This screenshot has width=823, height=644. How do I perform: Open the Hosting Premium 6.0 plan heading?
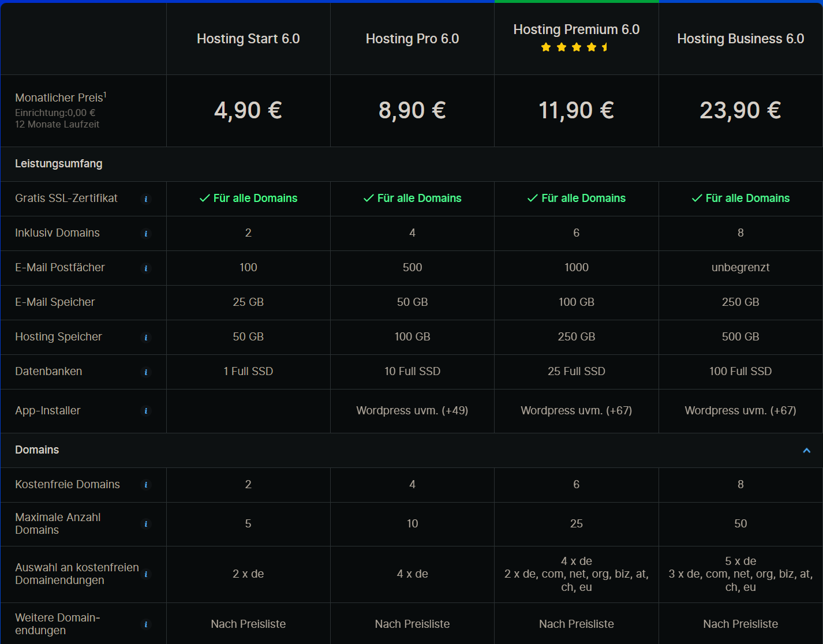click(x=577, y=29)
